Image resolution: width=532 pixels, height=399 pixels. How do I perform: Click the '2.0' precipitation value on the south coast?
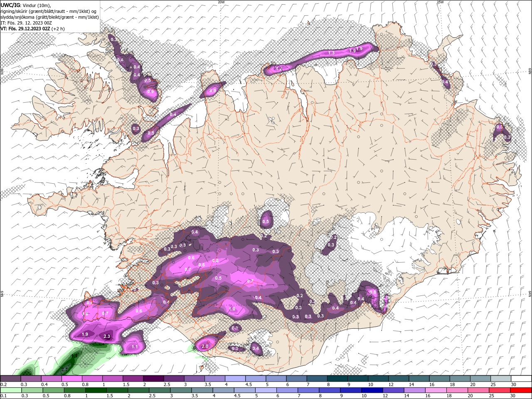pos(205,346)
